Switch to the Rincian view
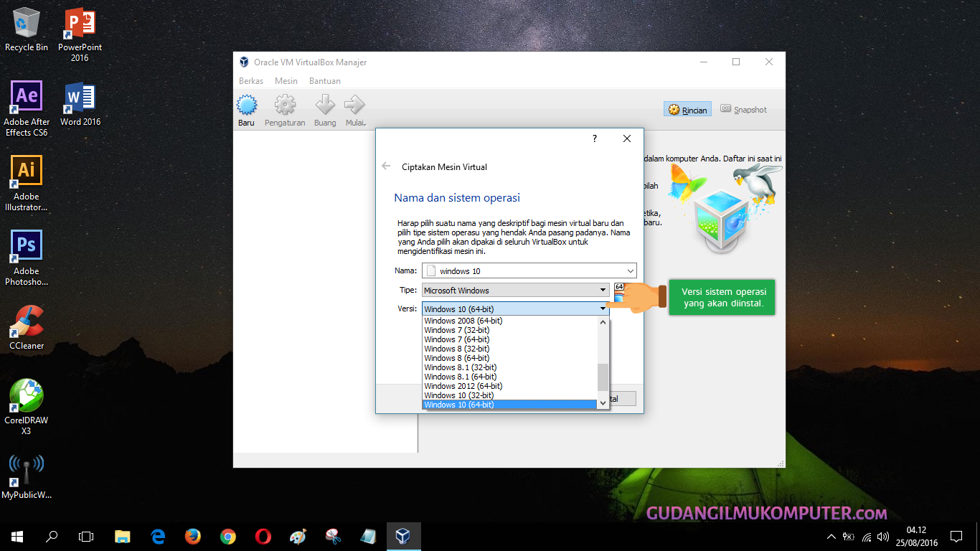 coord(687,110)
